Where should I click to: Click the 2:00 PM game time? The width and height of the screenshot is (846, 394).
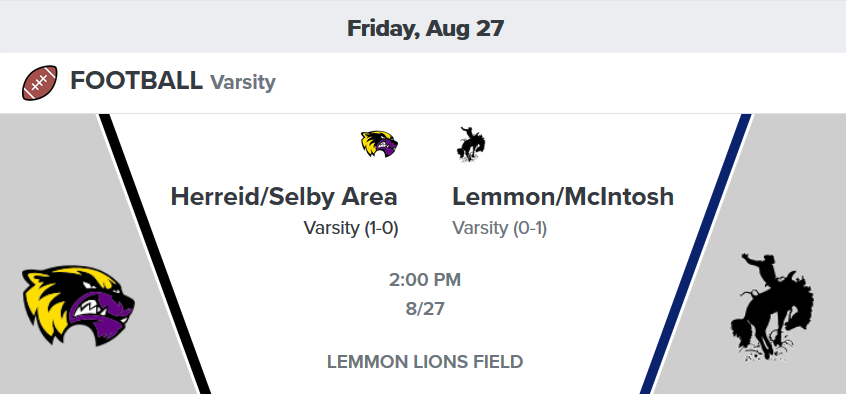425,280
